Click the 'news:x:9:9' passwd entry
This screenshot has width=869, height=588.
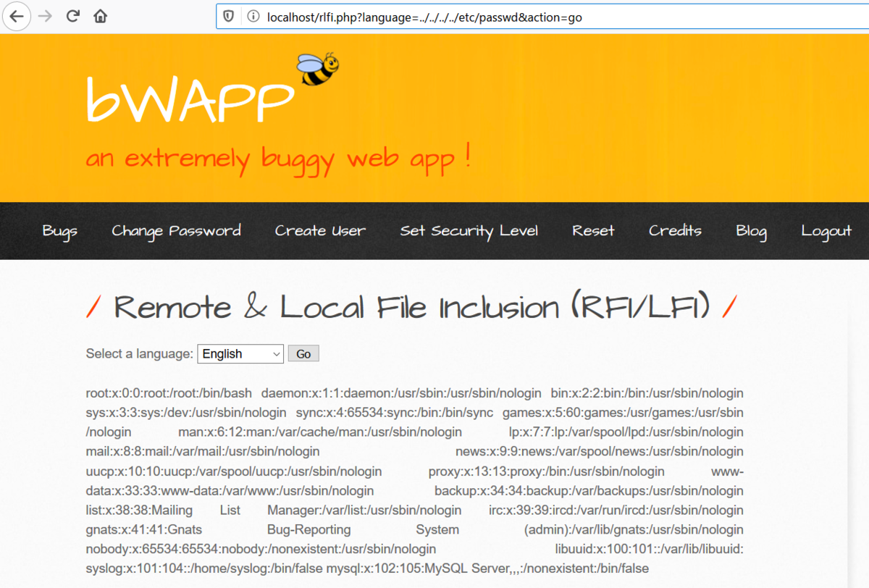tap(600, 452)
